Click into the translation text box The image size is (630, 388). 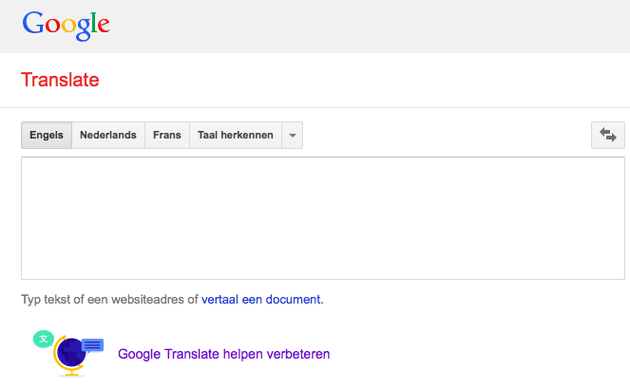click(323, 218)
